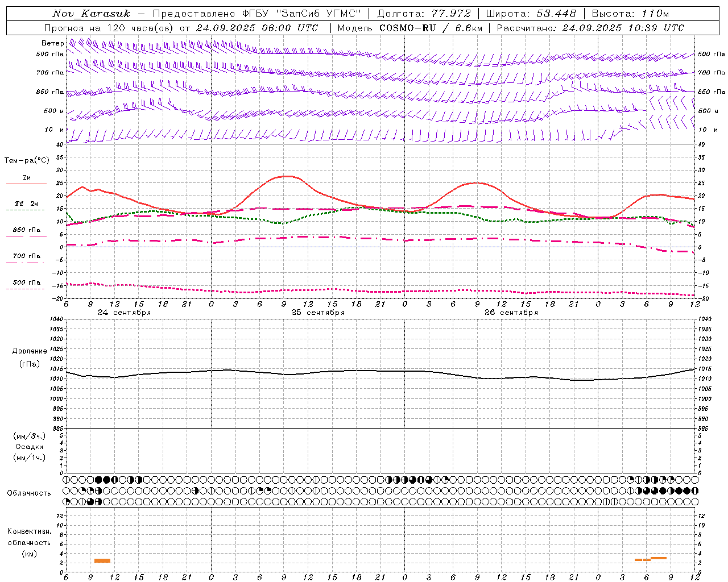The height and width of the screenshot is (582, 728).
Task: Click the 26 сентября date label
Action: 511,313
